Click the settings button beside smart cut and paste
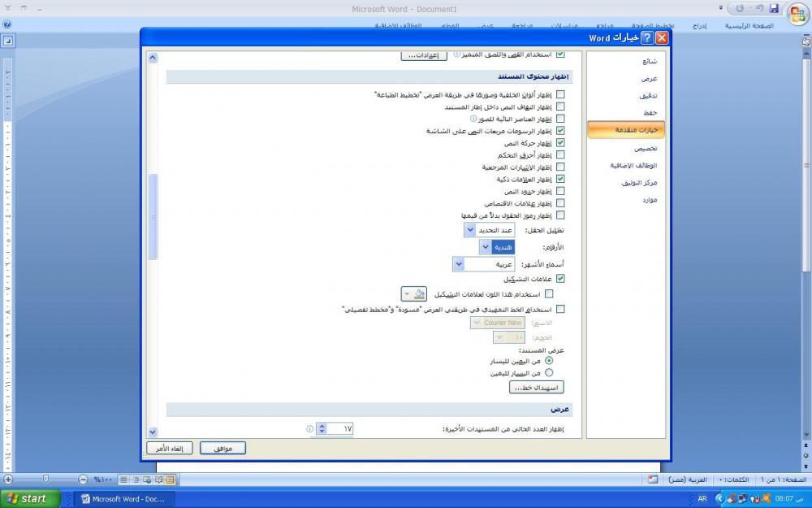812x508 pixels. pos(424,55)
